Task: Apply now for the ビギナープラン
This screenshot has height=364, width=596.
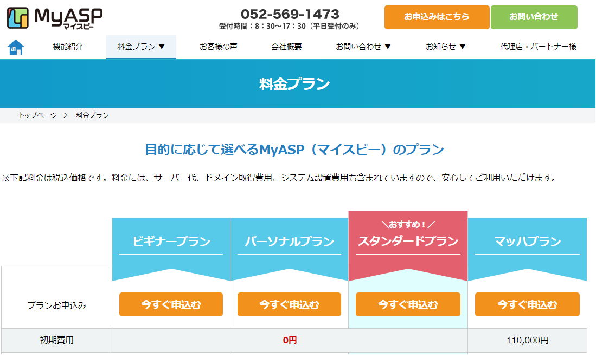Action: [171, 304]
